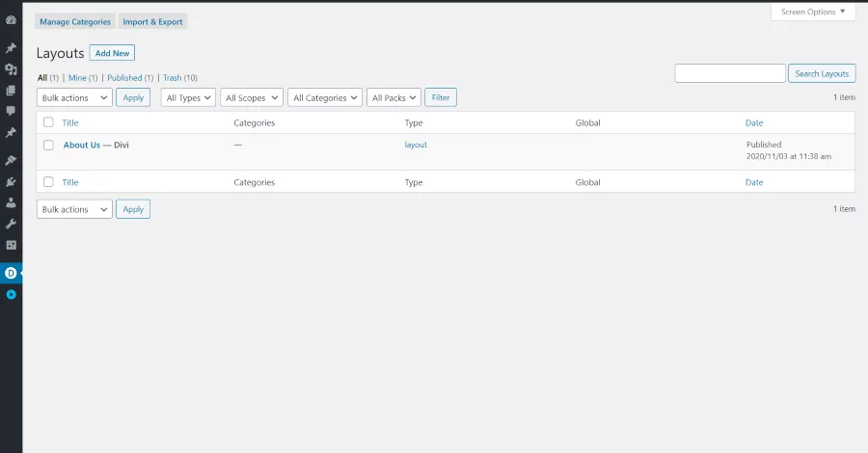Image resolution: width=868 pixels, height=453 pixels.
Task: Open the Pages icon in sidebar
Action: coord(11,91)
